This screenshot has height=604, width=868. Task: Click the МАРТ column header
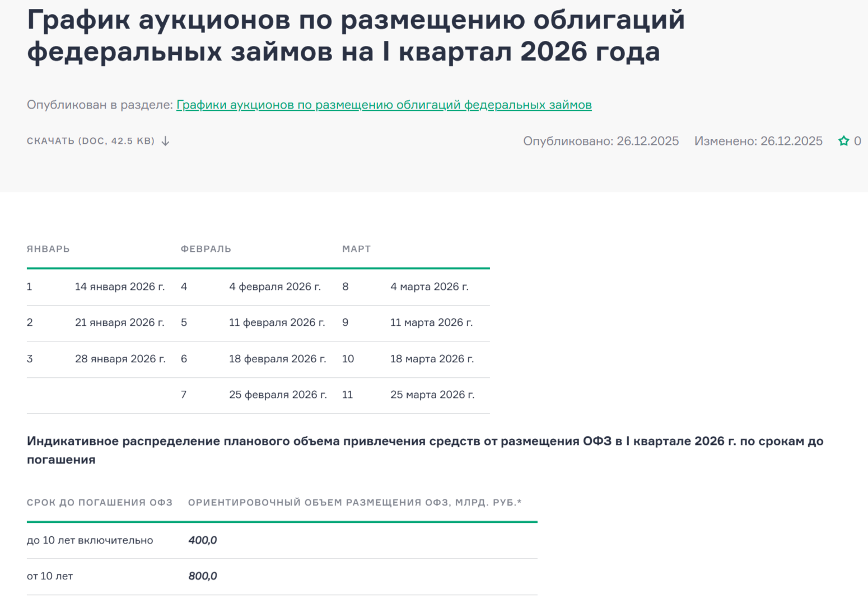point(357,249)
